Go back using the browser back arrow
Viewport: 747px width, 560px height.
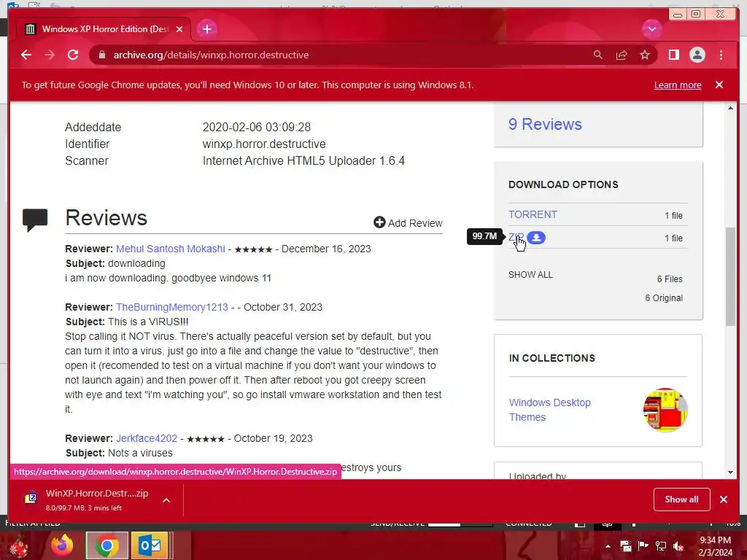click(x=26, y=55)
